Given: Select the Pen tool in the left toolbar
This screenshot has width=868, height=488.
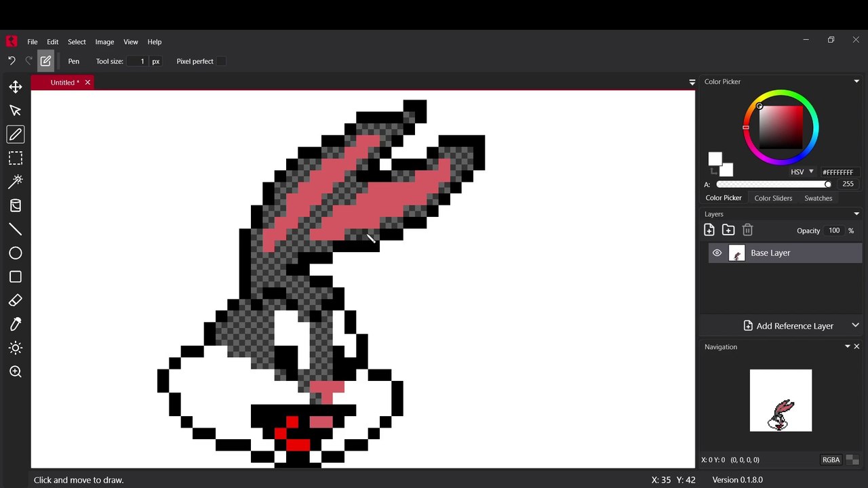Looking at the screenshot, I should [x=16, y=134].
